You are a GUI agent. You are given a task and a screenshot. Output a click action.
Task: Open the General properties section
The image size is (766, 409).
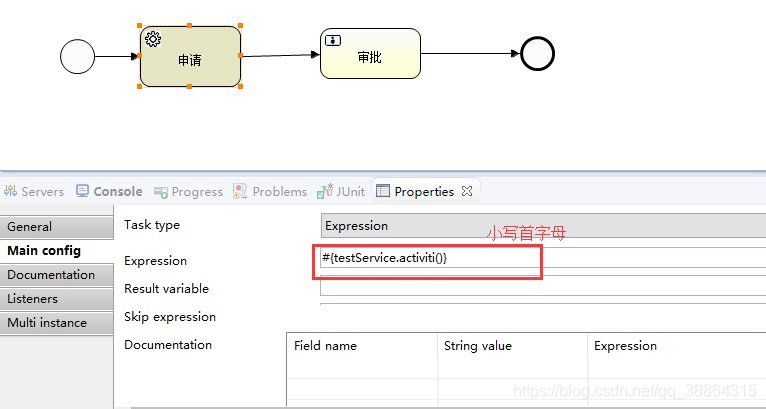coord(57,227)
